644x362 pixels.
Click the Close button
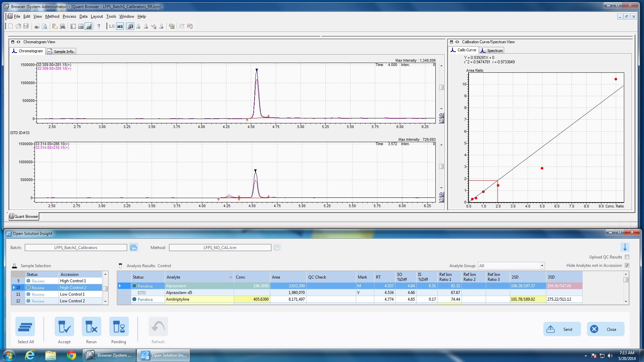605,329
